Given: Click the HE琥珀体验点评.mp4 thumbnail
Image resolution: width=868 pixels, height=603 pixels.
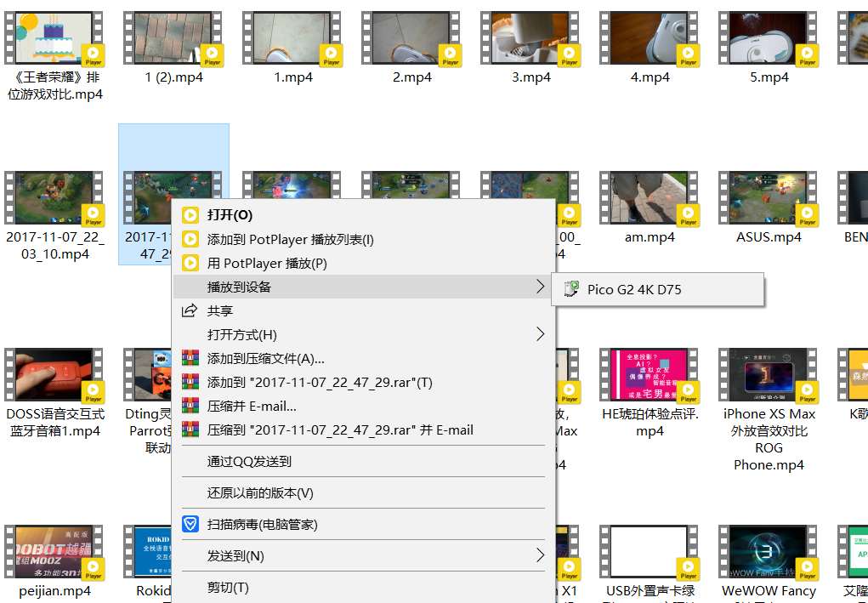Looking at the screenshot, I should pos(650,375).
